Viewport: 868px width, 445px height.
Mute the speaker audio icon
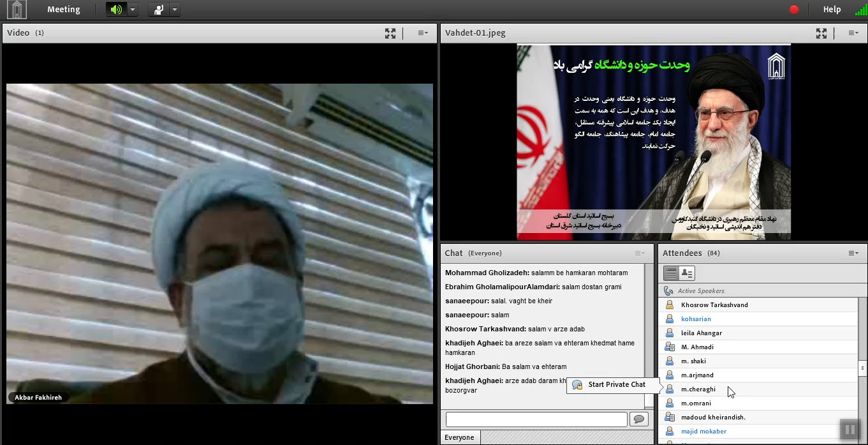[116, 10]
